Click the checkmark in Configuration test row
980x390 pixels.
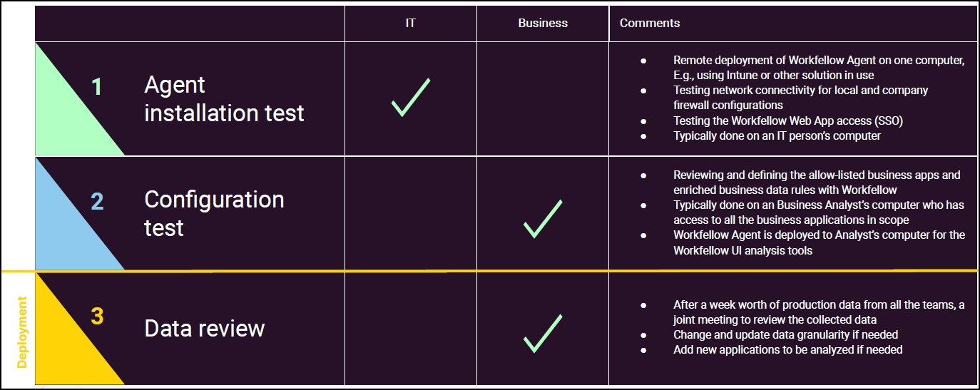coord(543,218)
